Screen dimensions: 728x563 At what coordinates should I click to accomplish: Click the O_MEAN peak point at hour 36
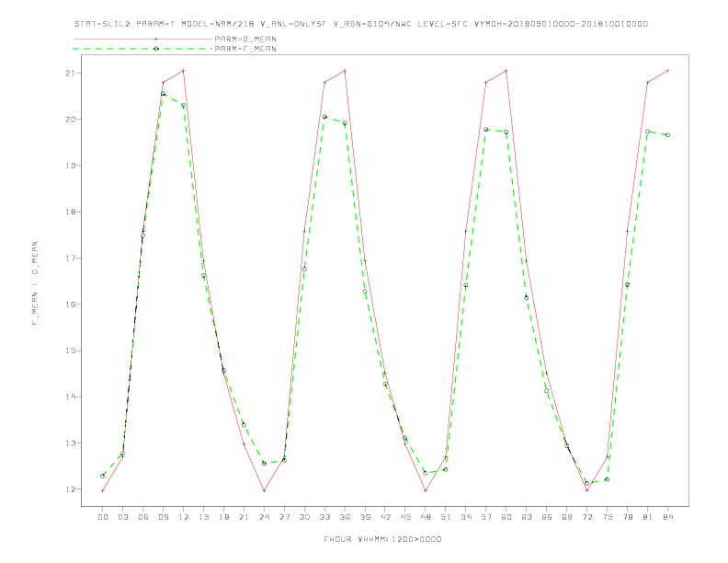pyautogui.click(x=345, y=71)
